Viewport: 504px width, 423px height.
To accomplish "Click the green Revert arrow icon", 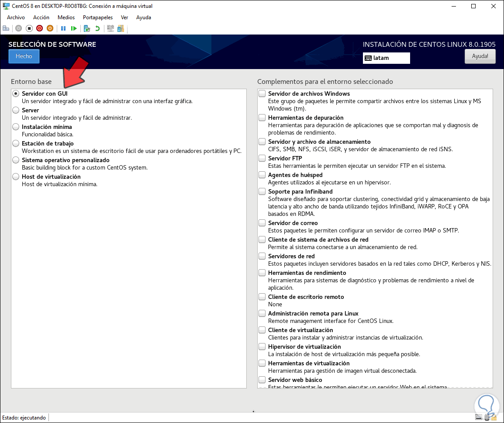I will (97, 29).
